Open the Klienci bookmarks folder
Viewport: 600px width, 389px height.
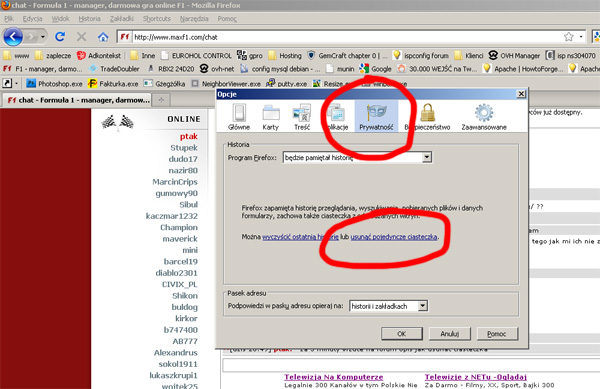469,55
